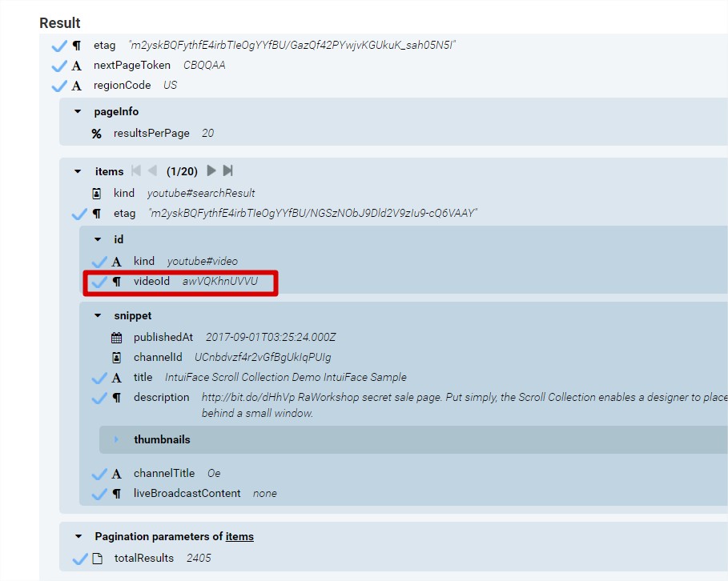This screenshot has height=581, width=728.
Task: Toggle the checkmark for regionCode
Action: pyautogui.click(x=59, y=86)
